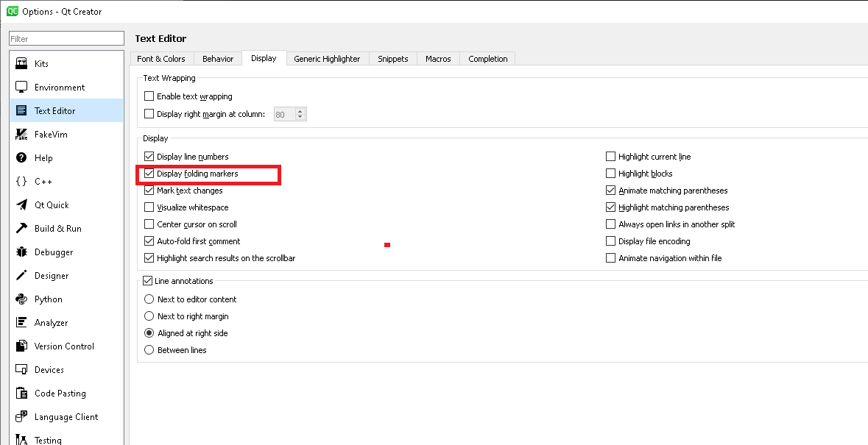Image resolution: width=868 pixels, height=445 pixels.
Task: Toggle the Line annotations group checkbox
Action: pos(147,281)
